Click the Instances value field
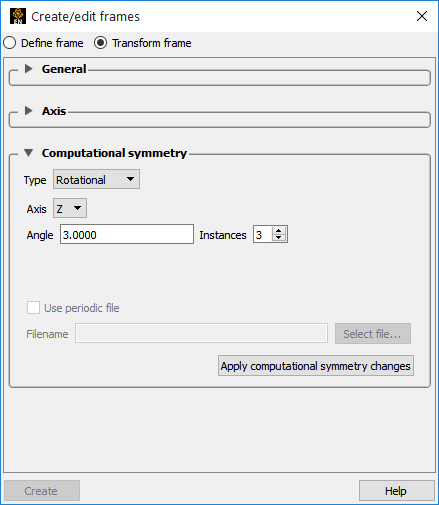This screenshot has height=505, width=439. click(x=263, y=234)
